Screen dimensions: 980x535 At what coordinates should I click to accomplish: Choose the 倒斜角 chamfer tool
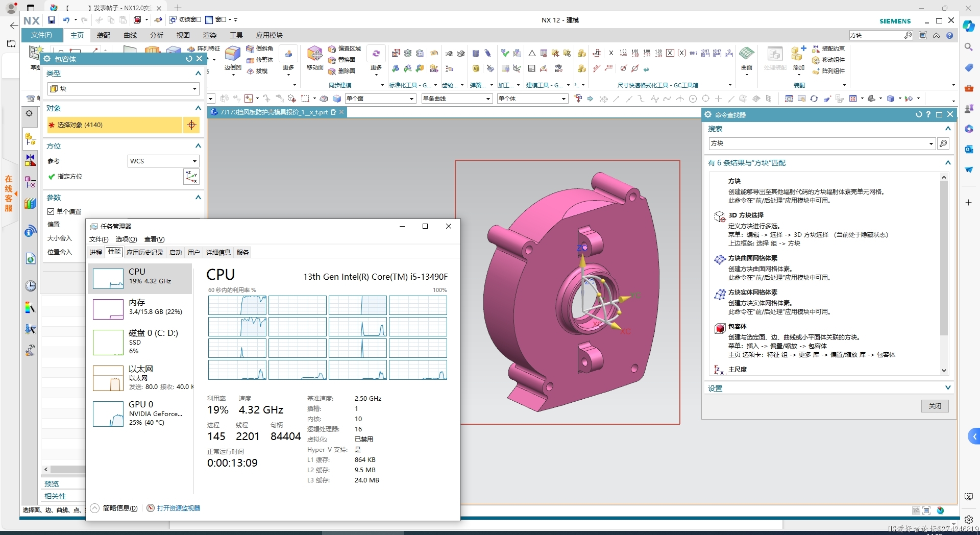point(259,48)
